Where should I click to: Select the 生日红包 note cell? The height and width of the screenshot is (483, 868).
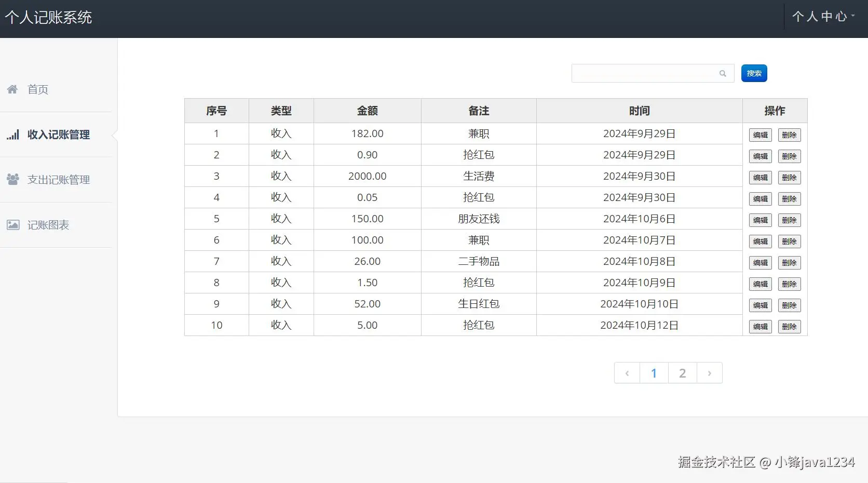tap(479, 304)
